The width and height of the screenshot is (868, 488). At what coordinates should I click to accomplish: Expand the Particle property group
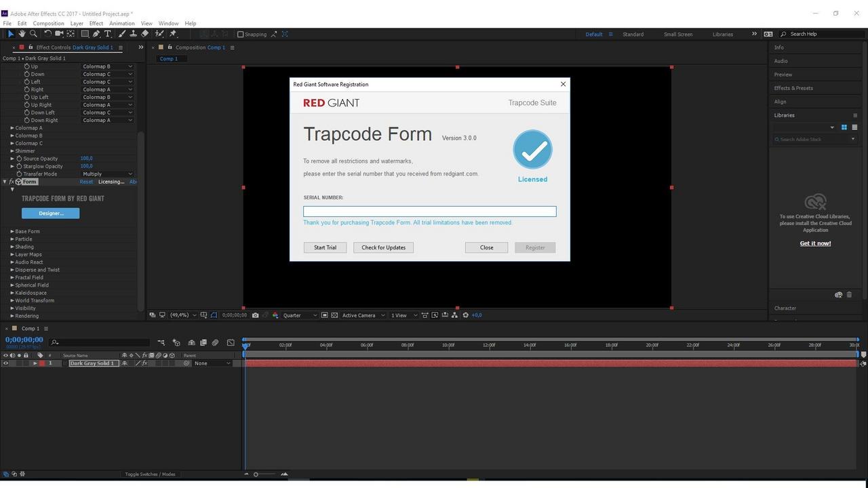(12, 239)
